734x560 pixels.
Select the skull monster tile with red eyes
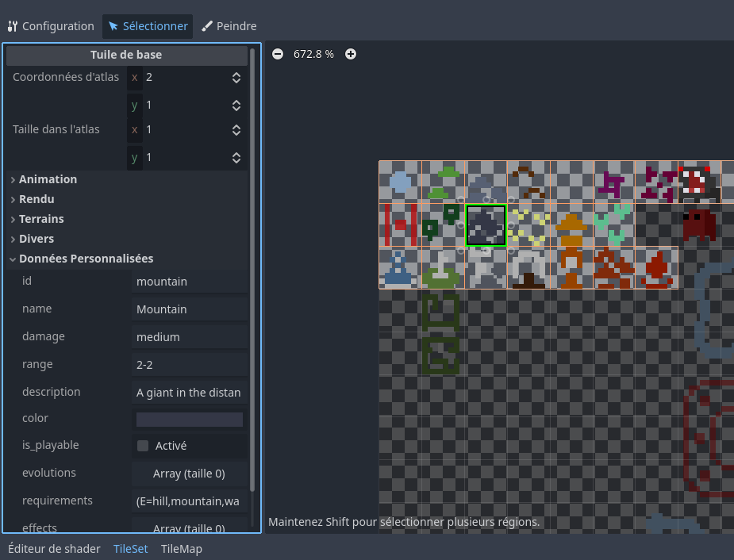pos(698,182)
